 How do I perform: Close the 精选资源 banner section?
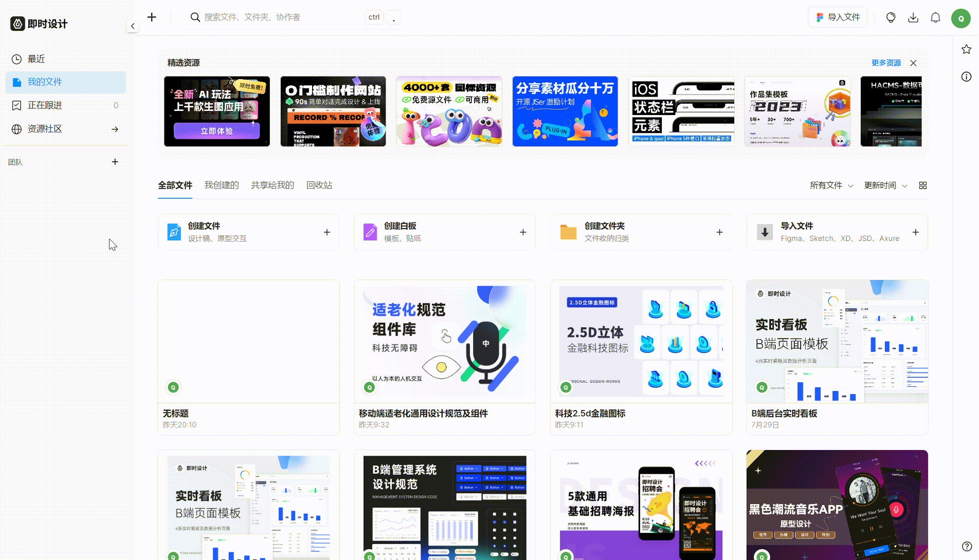913,63
